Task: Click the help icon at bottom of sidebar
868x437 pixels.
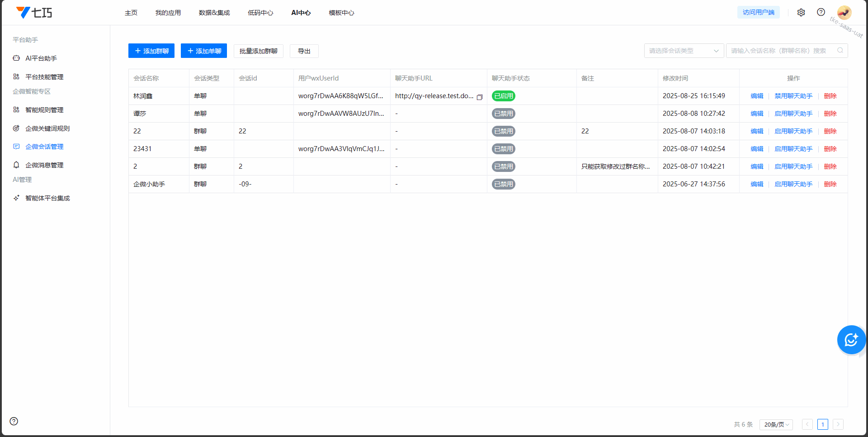Action: click(14, 421)
